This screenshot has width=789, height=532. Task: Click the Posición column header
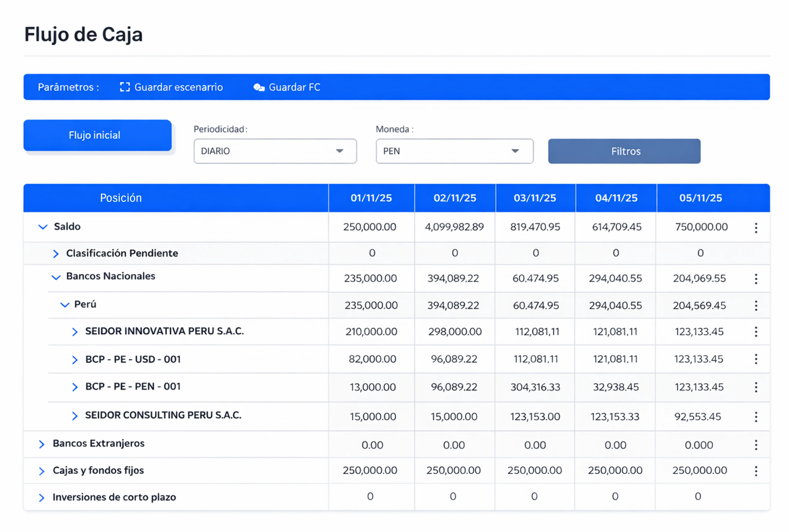[x=121, y=198]
